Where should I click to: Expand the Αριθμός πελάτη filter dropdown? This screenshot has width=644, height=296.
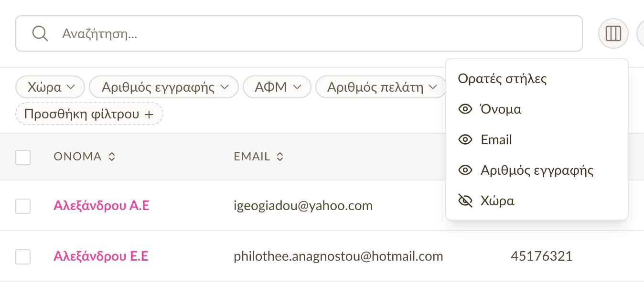coord(381,87)
